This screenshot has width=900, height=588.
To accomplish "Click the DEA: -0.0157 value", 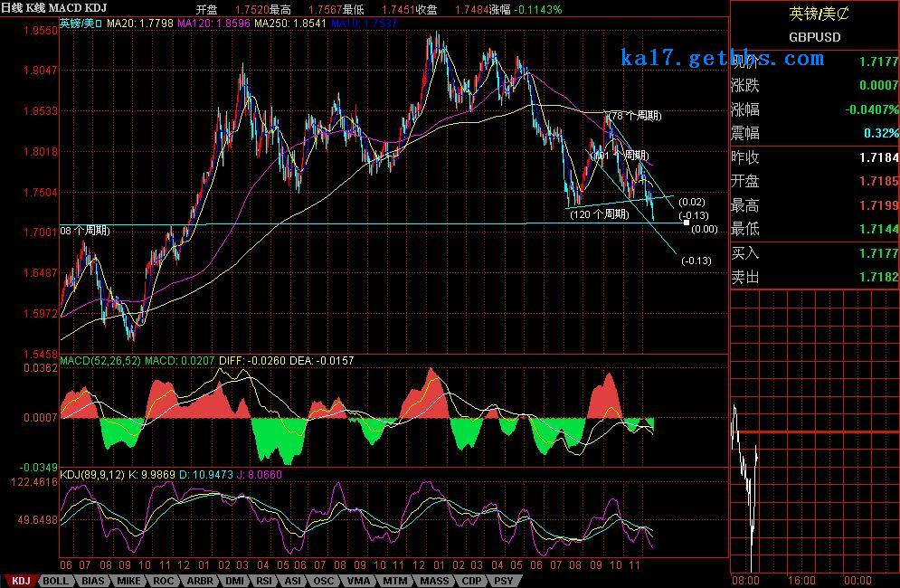I will (321, 361).
